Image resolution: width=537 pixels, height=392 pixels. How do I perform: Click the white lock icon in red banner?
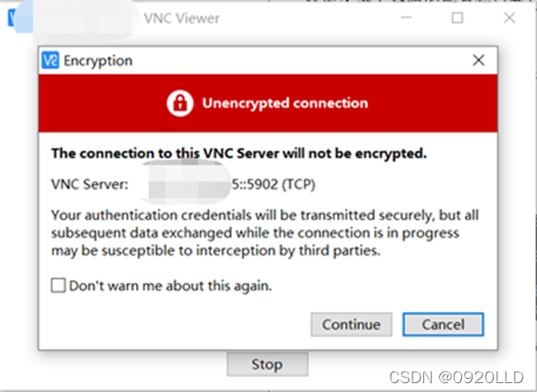[x=180, y=103]
